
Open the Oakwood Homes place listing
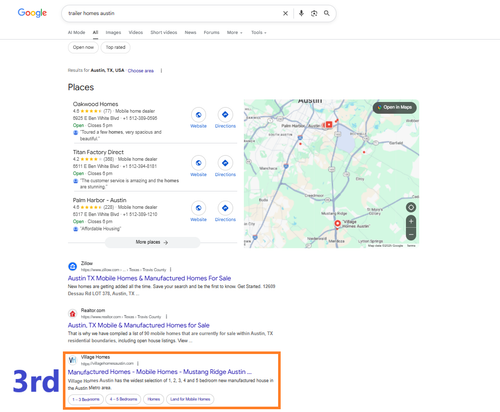pyautogui.click(x=95, y=104)
